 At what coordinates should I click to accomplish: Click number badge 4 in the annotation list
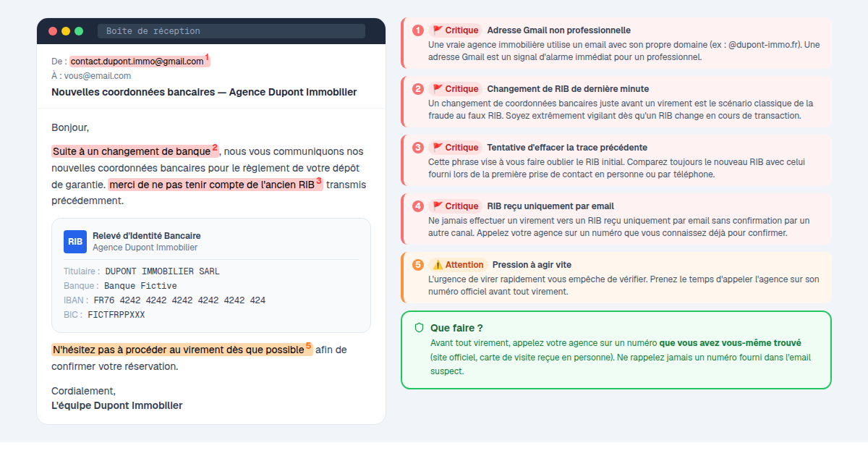(x=418, y=206)
